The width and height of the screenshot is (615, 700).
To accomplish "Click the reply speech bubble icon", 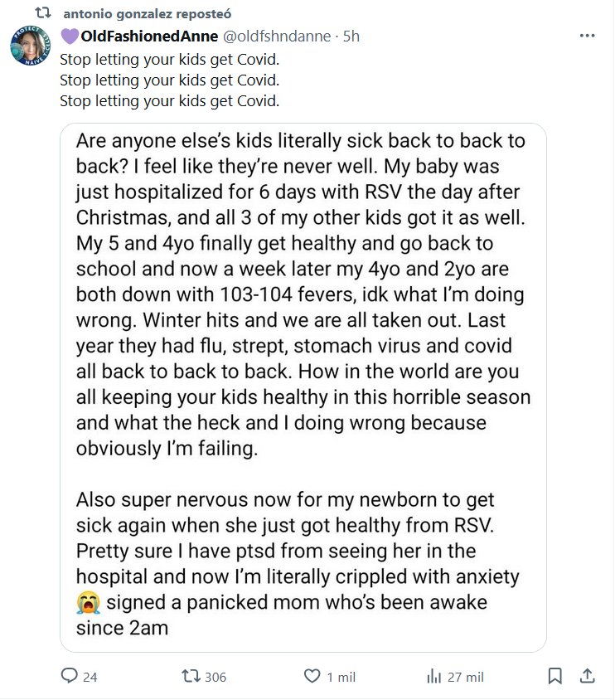I will coord(69,677).
